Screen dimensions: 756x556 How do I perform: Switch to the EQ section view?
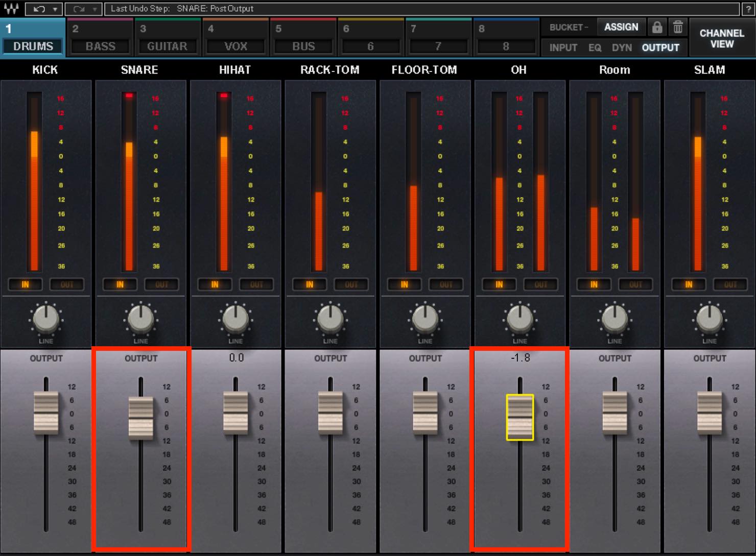(x=595, y=47)
